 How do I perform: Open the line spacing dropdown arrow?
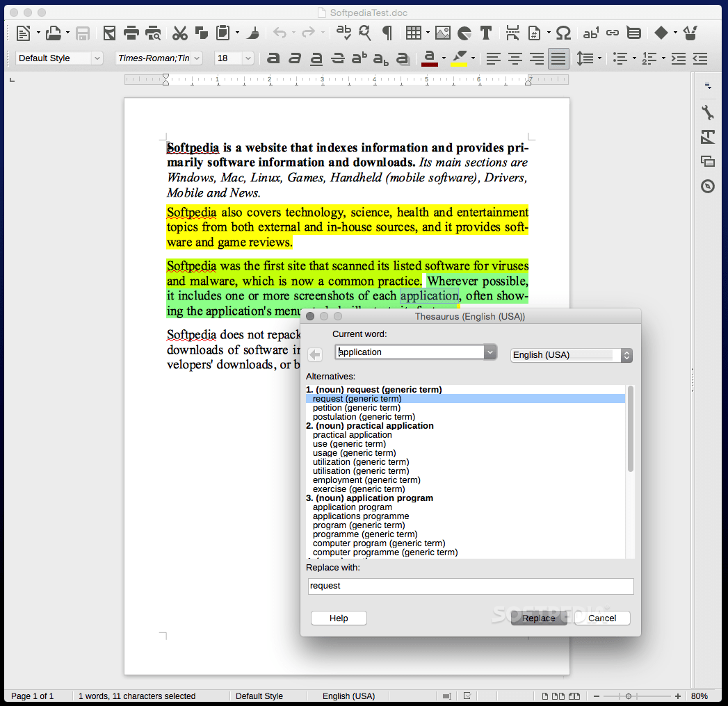[x=599, y=58]
